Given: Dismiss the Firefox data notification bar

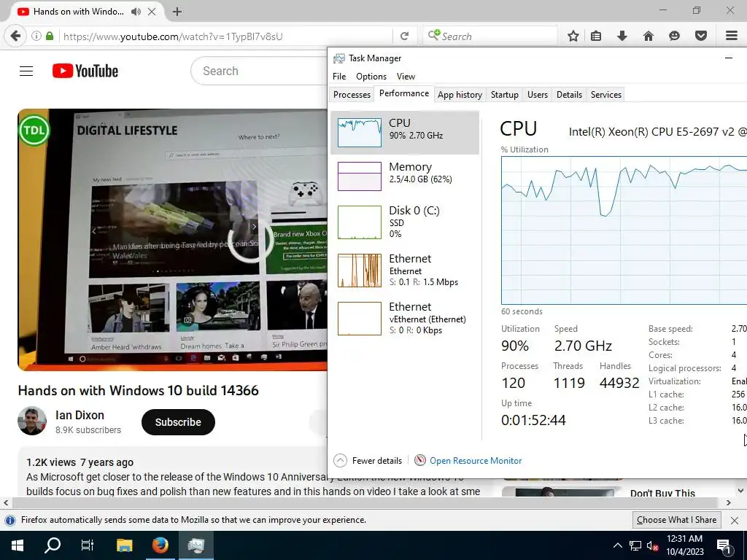Looking at the screenshot, I should point(735,521).
